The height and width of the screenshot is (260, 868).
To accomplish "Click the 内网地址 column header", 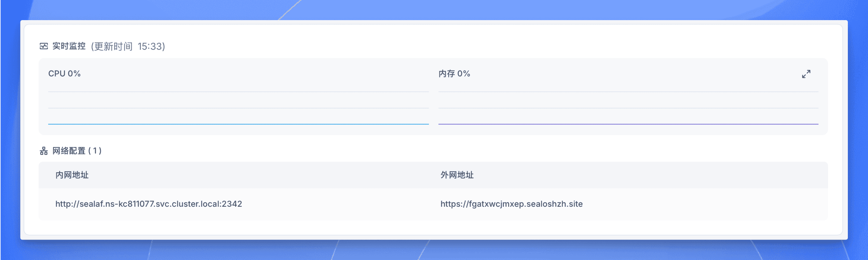I will [72, 175].
